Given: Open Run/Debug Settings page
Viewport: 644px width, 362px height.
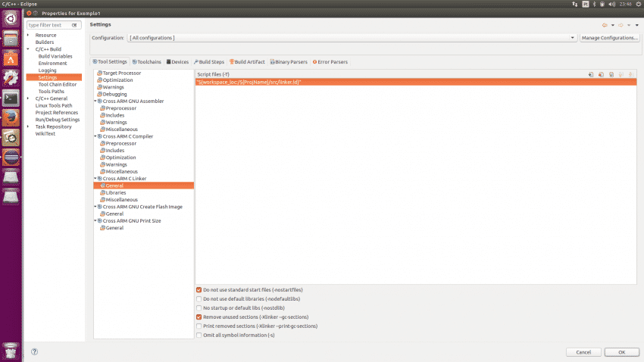Looking at the screenshot, I should tap(57, 120).
